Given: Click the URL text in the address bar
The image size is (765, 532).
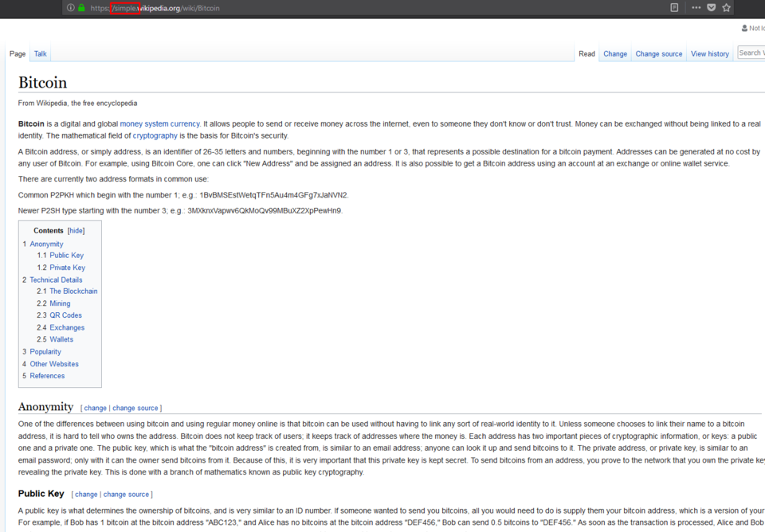Looking at the screenshot, I should [155, 8].
